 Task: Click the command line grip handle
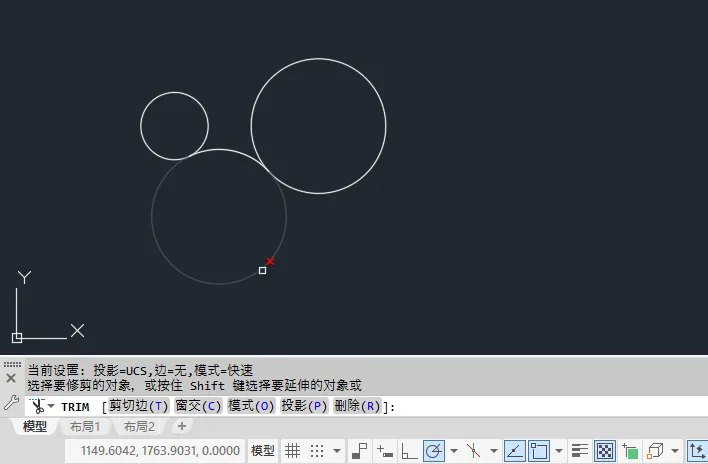(x=12, y=364)
